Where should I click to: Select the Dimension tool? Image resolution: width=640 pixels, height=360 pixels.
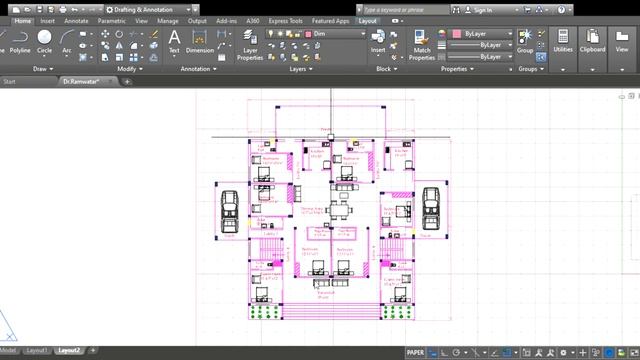(x=200, y=42)
